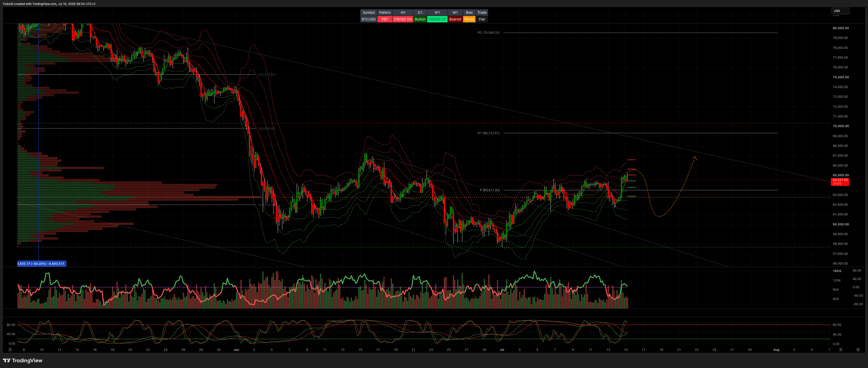The height and width of the screenshot is (368, 868).
Task: Click the Pattern header cell
Action: [x=385, y=12]
